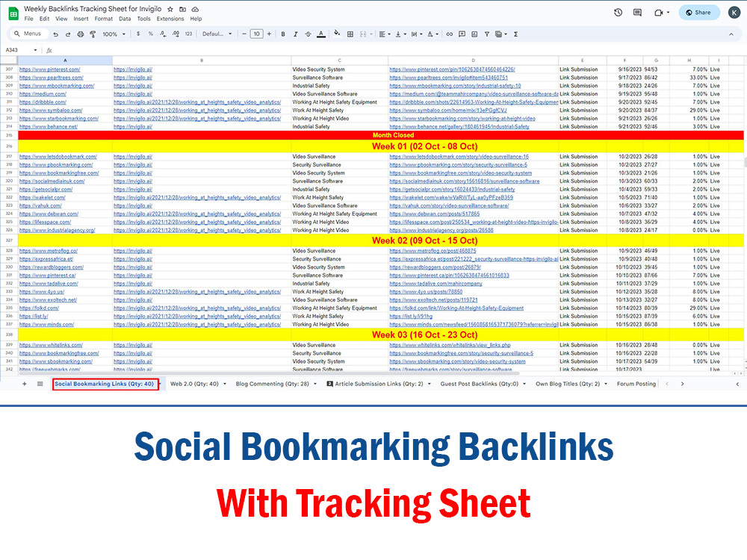Open more number formats 123
747x560 pixels.
tap(189, 34)
